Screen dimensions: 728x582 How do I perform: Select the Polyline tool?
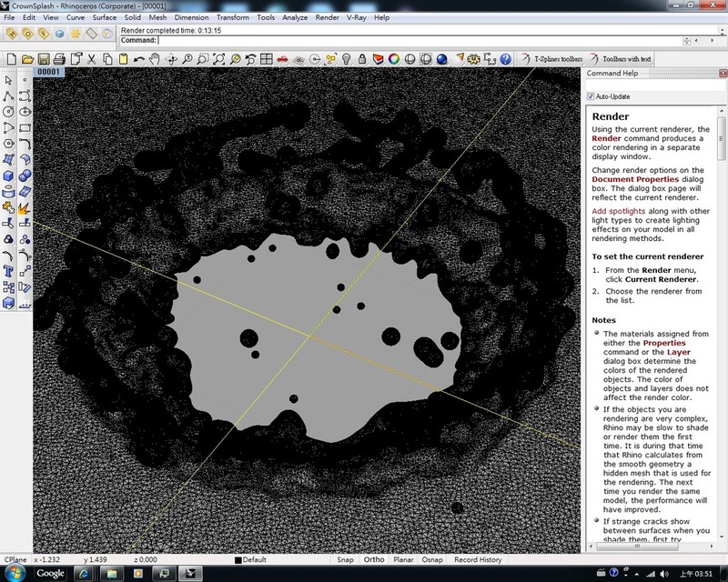(x=8, y=96)
